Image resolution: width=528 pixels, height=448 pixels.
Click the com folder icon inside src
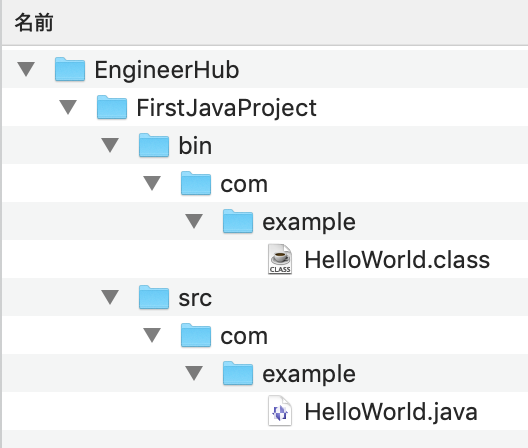click(196, 335)
